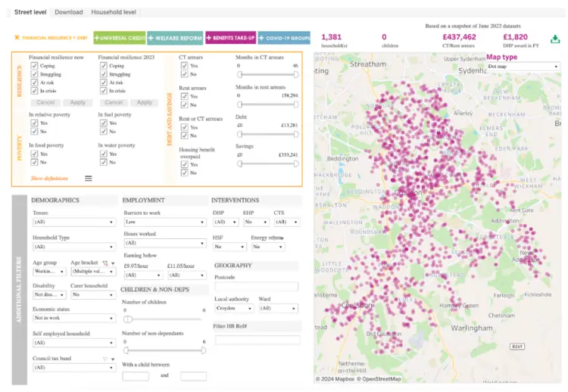568x392 pixels.
Task: Open the Tenure dropdown
Action: pos(74,222)
